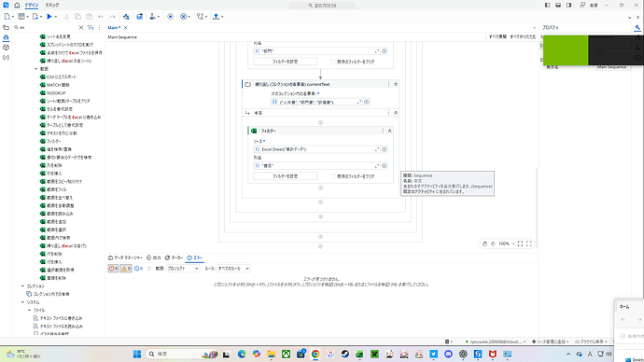
Task: Click the Windows taskbar search box
Action: pyautogui.click(x=182, y=354)
